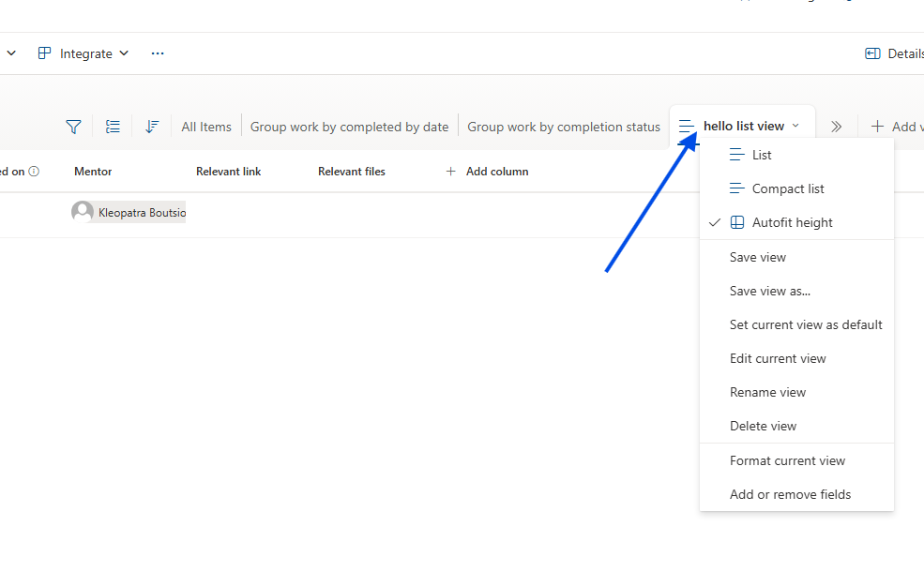The height and width of the screenshot is (587, 924).
Task: Open Group work by completion status view
Action: [564, 127]
